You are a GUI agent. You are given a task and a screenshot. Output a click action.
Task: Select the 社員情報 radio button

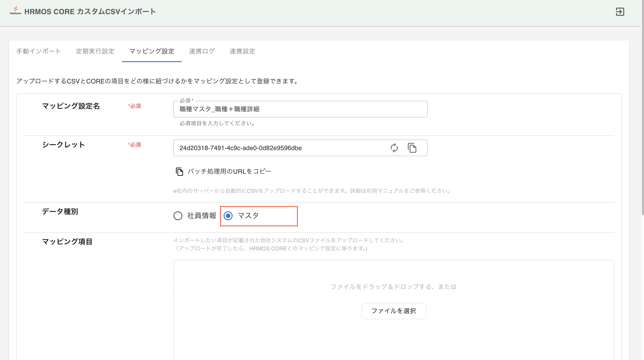[x=178, y=216]
